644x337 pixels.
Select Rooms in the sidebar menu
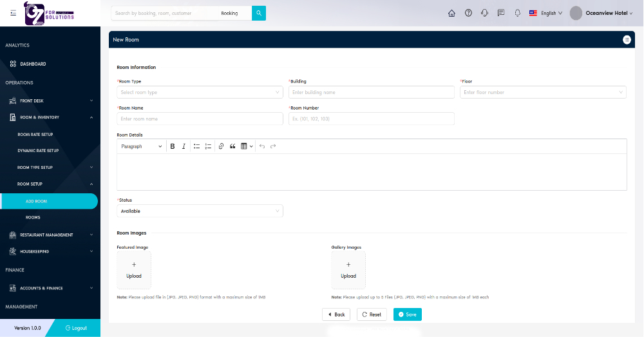[33, 217]
